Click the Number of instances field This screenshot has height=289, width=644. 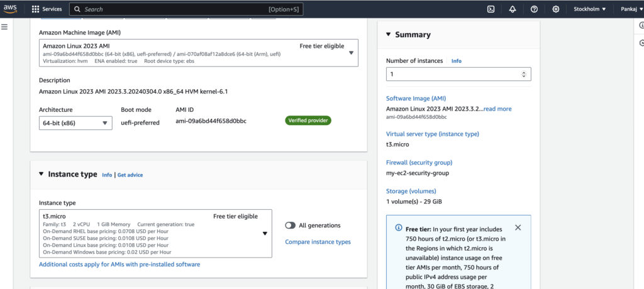coord(458,74)
